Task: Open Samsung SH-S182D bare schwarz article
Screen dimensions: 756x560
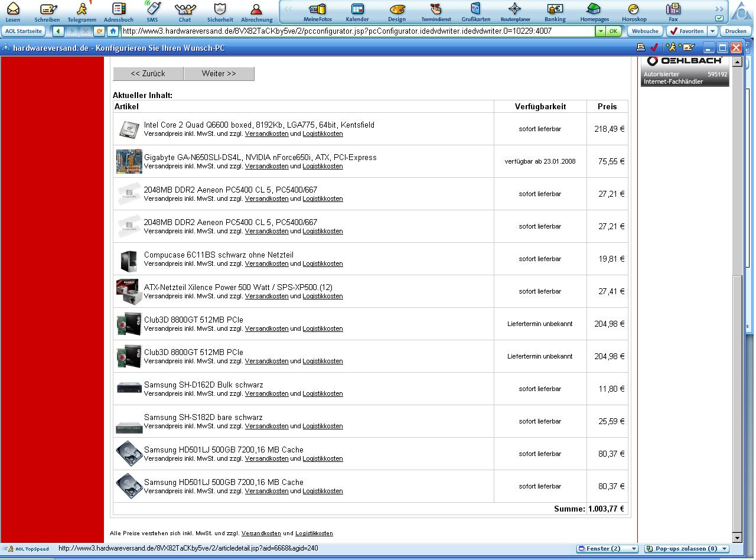Action: click(x=203, y=417)
